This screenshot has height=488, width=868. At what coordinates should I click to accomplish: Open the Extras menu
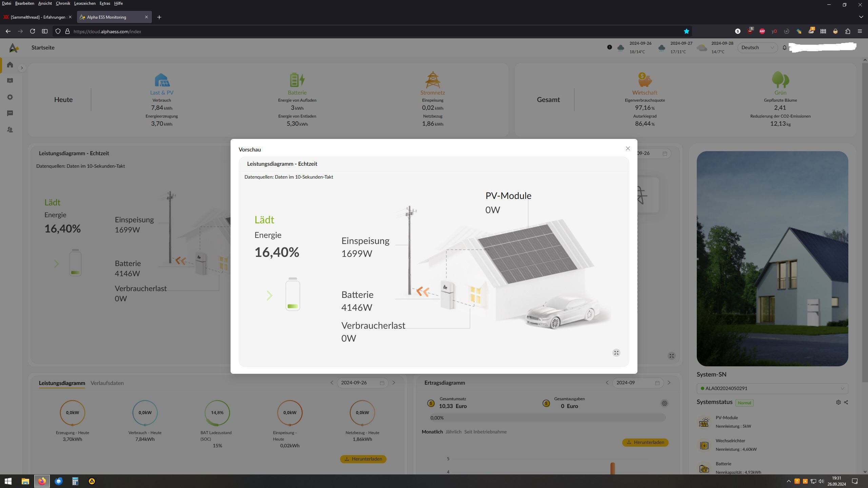click(105, 3)
